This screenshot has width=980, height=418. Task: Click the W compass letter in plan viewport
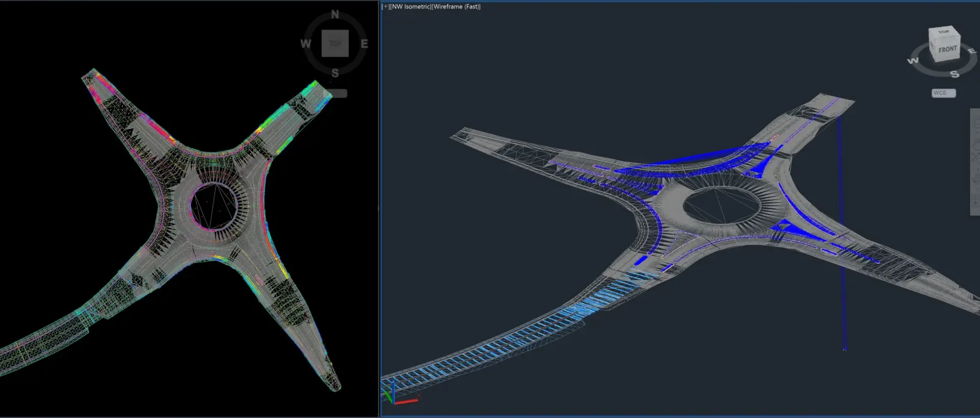[x=305, y=44]
